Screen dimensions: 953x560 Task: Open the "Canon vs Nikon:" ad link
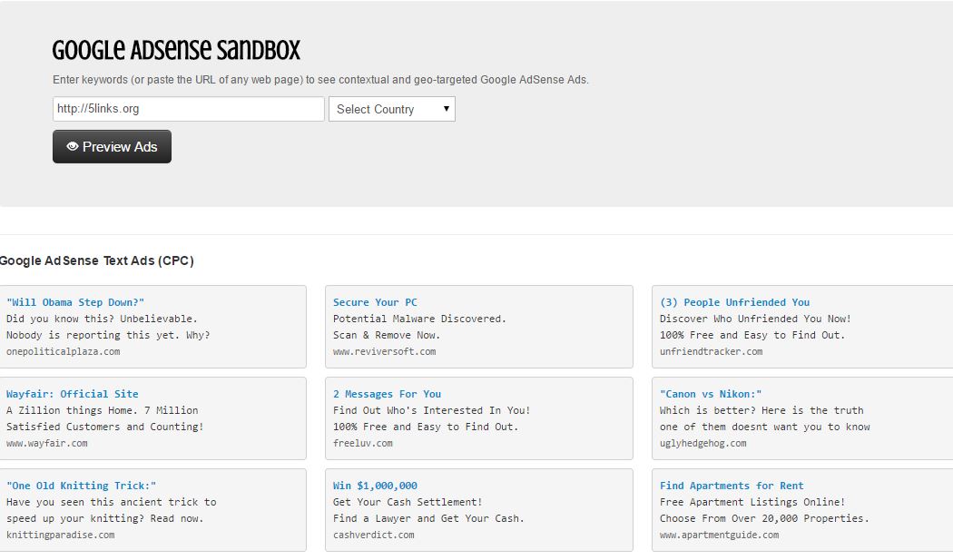tap(711, 394)
